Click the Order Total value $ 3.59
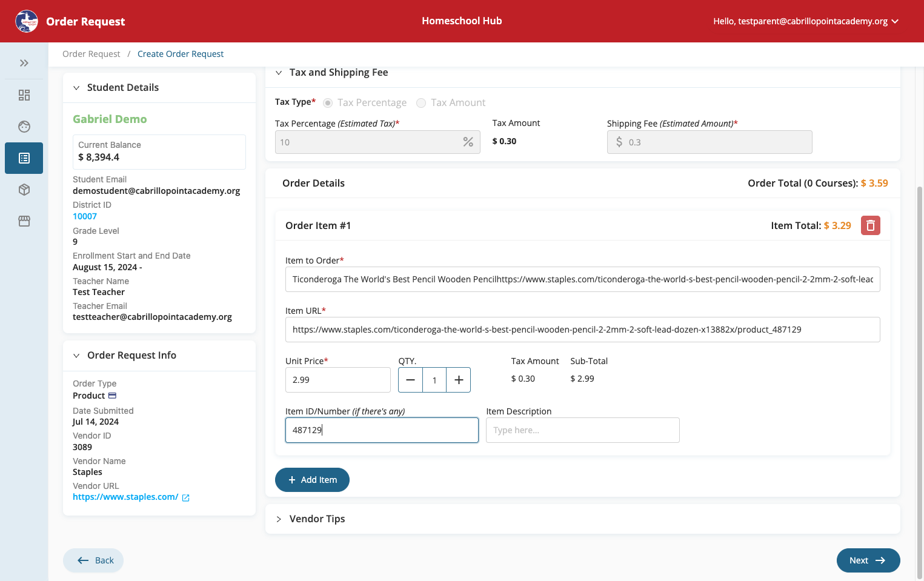 [874, 183]
